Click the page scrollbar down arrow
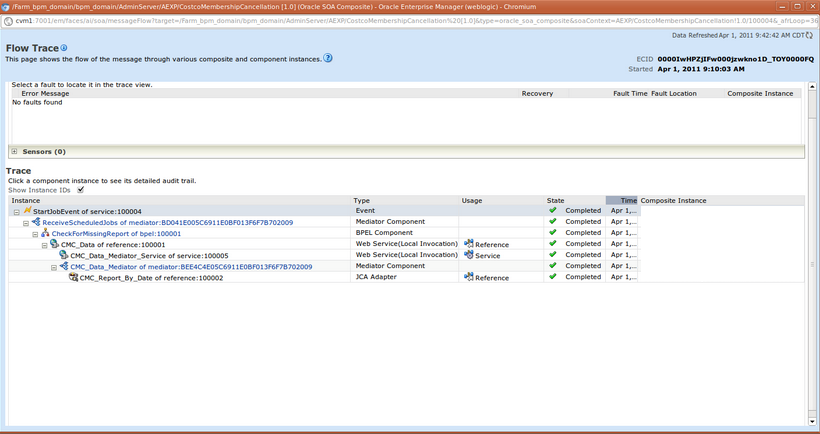The image size is (820, 434). pyautogui.click(x=812, y=421)
